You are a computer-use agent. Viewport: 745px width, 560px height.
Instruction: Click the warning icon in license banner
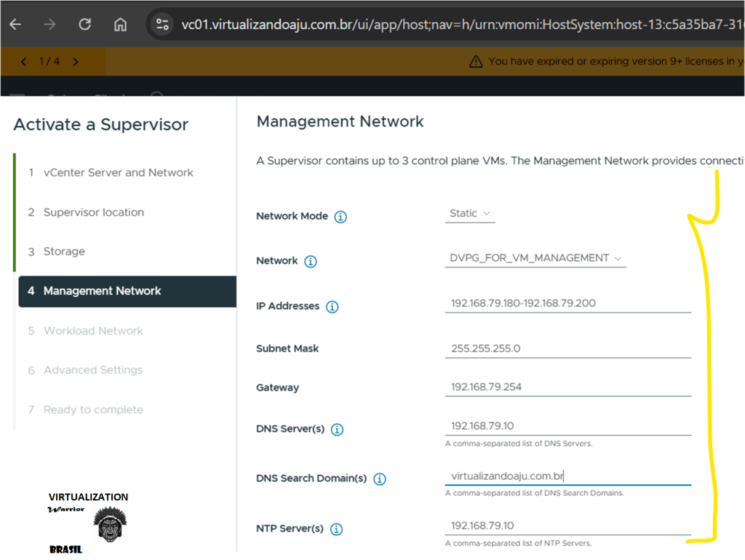point(476,62)
